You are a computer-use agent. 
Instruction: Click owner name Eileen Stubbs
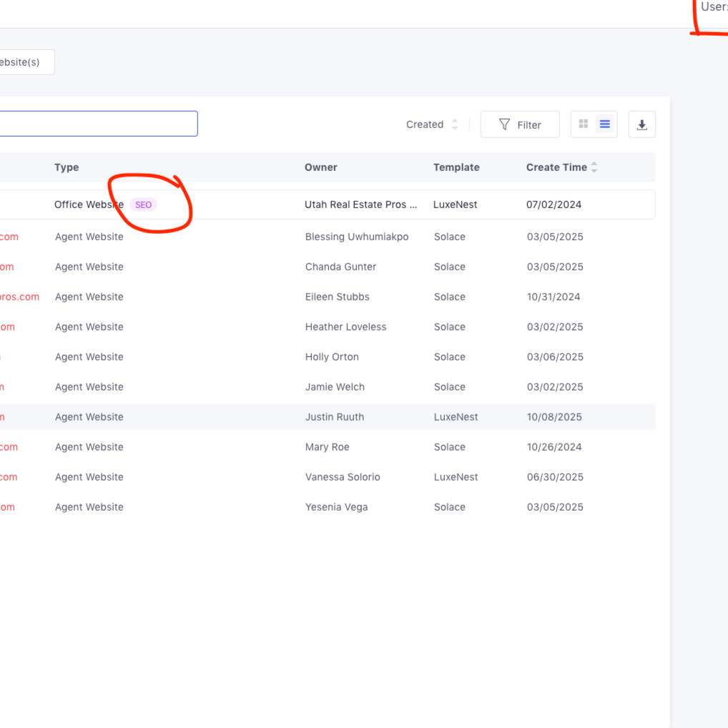click(338, 297)
